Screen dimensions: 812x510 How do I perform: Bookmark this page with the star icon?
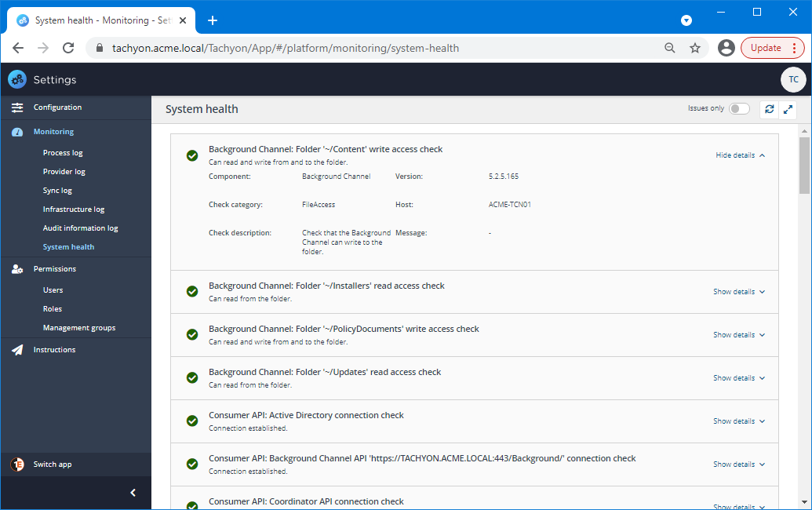pyautogui.click(x=695, y=48)
